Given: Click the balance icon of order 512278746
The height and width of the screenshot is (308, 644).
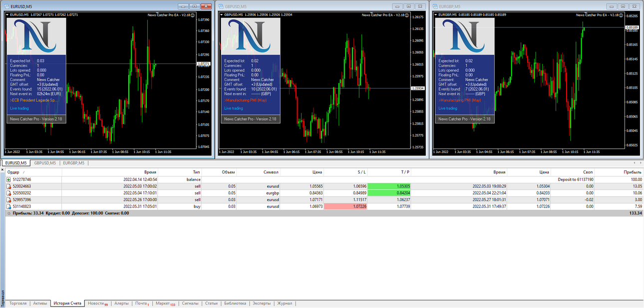Looking at the screenshot, I should pyautogui.click(x=8, y=179).
